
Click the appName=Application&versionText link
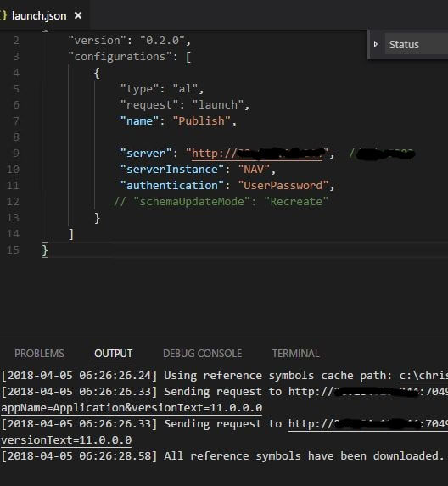[x=132, y=408]
